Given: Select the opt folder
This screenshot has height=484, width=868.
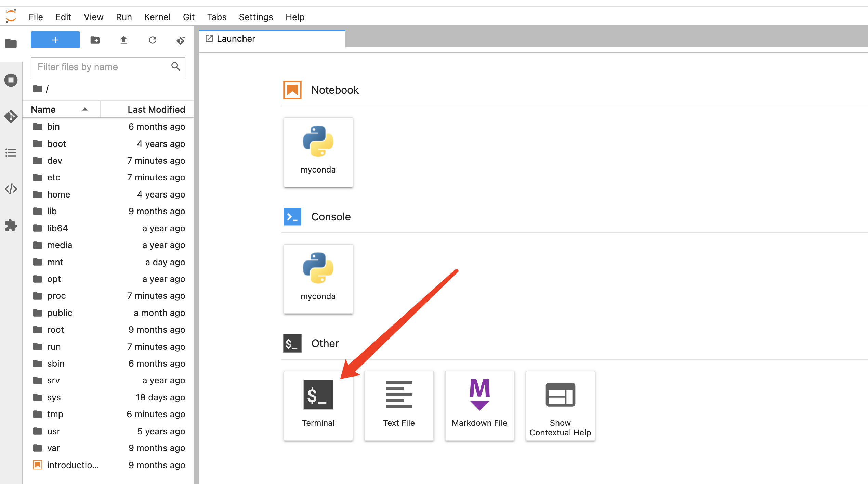Looking at the screenshot, I should (x=108, y=279).
